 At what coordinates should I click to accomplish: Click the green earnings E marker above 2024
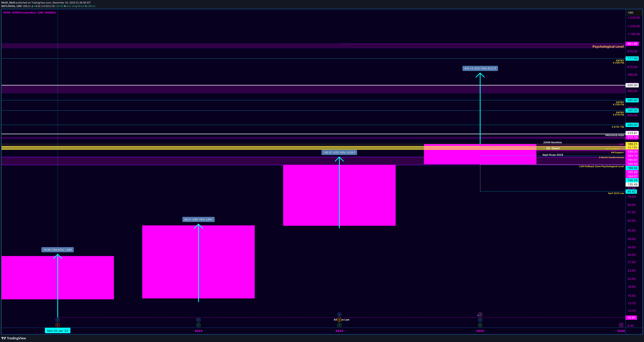tap(339, 325)
